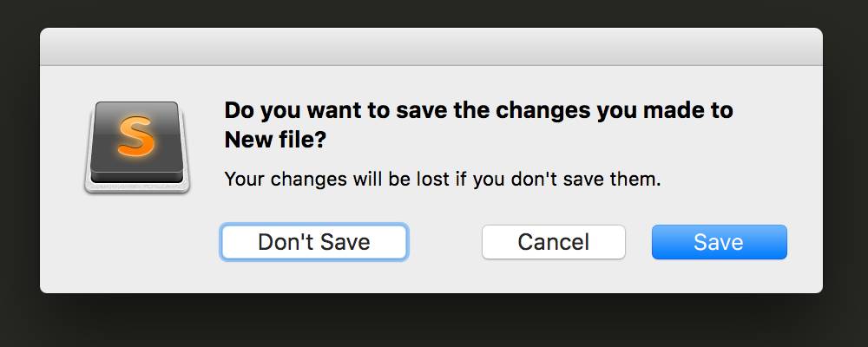This screenshot has width=868, height=347.
Task: Dismiss the dialog with Cancel
Action: point(554,242)
